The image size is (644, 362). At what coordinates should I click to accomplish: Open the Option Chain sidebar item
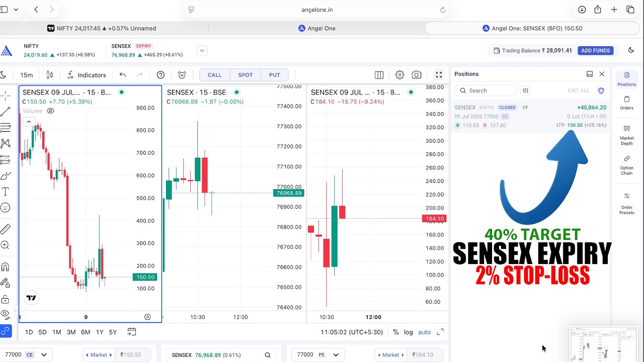click(627, 165)
